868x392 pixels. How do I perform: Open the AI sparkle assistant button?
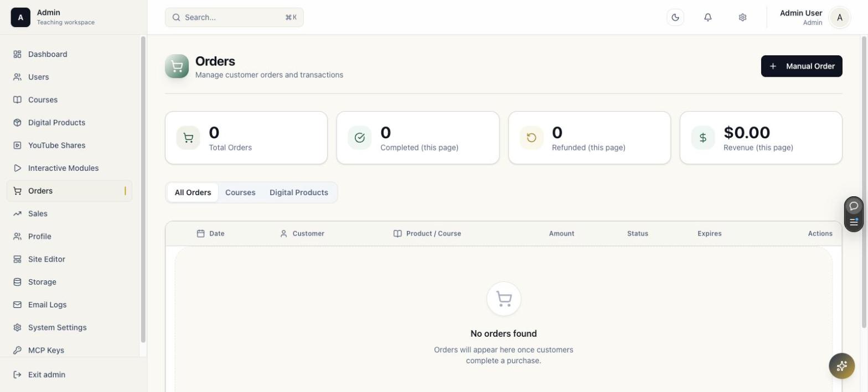(842, 366)
